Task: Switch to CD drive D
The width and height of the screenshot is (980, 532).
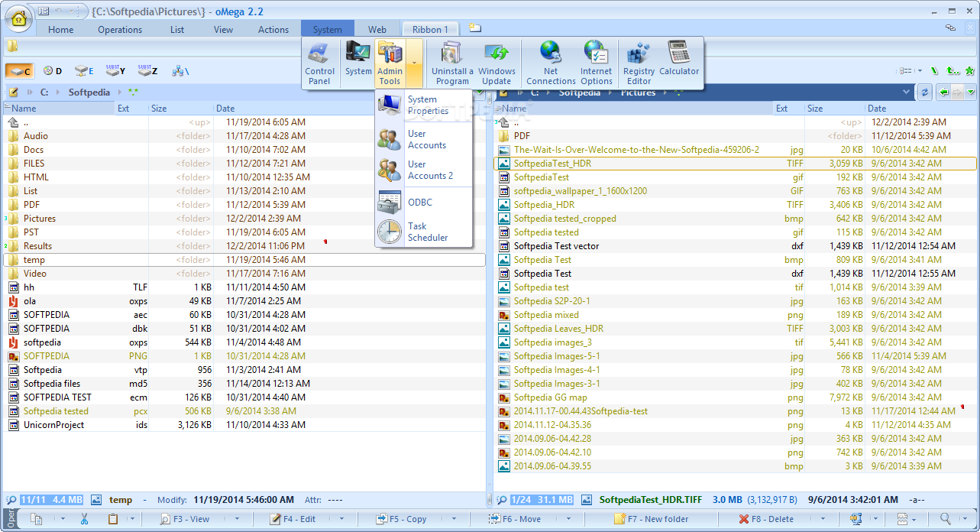Action: coord(53,71)
